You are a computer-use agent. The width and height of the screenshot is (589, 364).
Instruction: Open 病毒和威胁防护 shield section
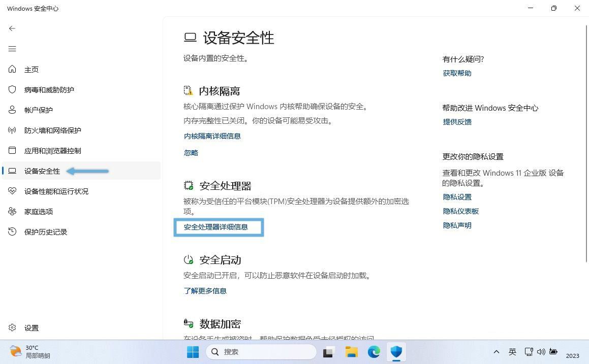49,90
